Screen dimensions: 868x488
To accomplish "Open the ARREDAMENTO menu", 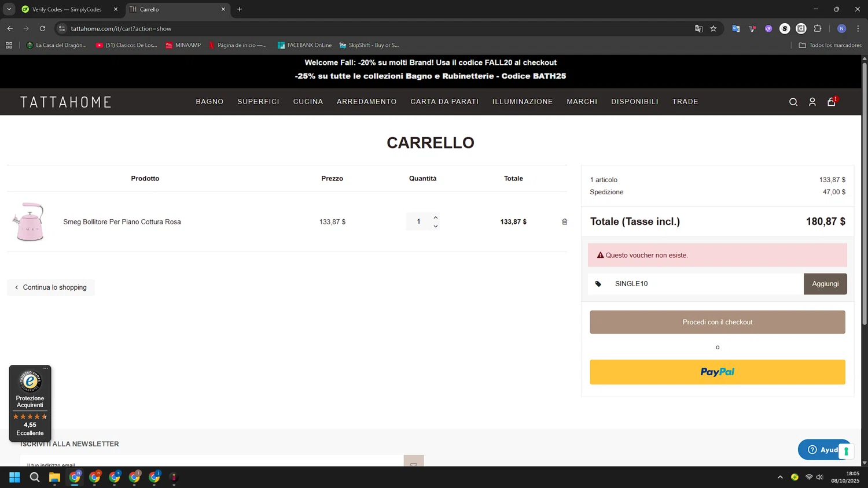I will pos(367,102).
